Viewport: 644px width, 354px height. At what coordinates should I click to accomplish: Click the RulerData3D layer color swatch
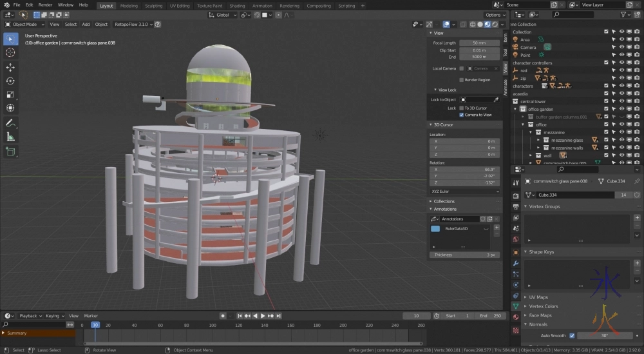pos(435,228)
